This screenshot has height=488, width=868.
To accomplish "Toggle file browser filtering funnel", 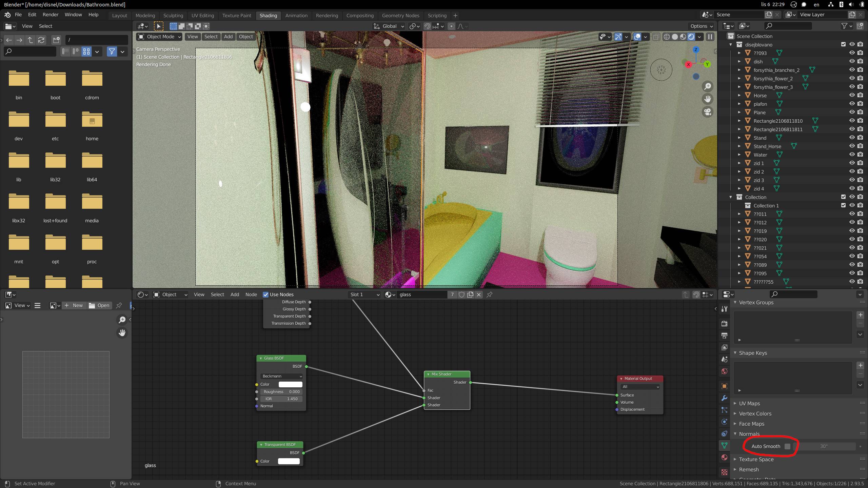I will point(112,52).
